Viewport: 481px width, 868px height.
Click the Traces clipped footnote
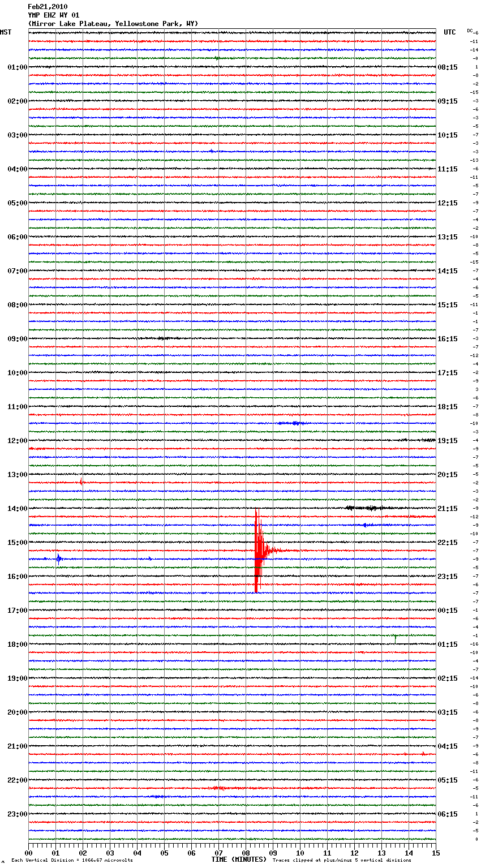click(342, 861)
